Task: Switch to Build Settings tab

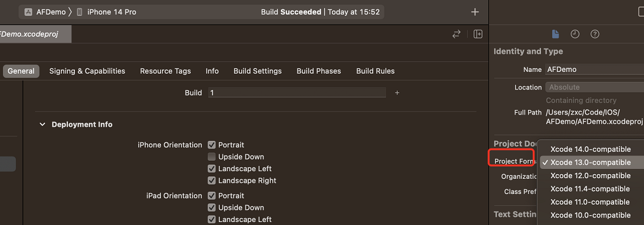Action: [258, 71]
